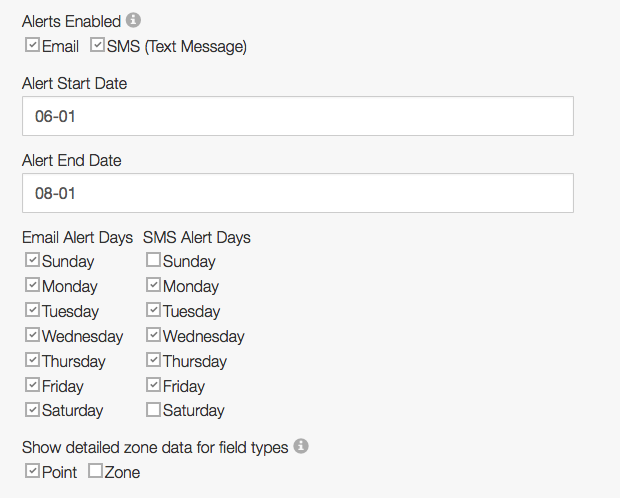
Task: Uncheck Tuesday under Email Alert Days
Action: point(32,310)
